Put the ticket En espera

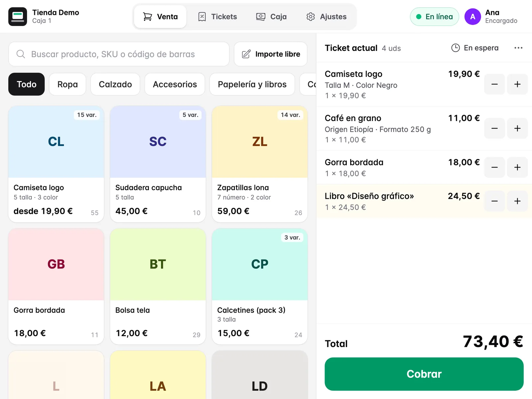click(475, 48)
